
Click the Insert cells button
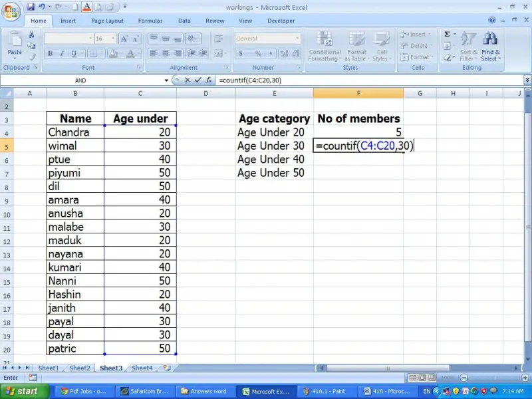[x=416, y=35]
